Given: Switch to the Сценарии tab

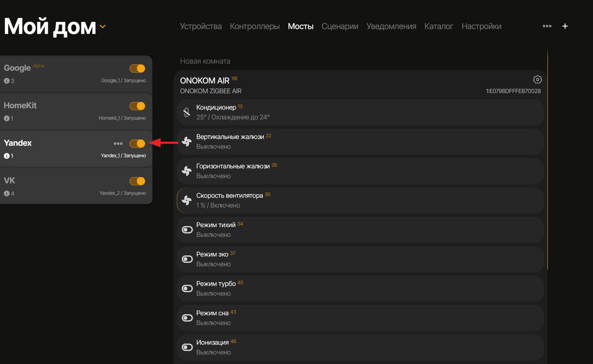Looking at the screenshot, I should (340, 26).
